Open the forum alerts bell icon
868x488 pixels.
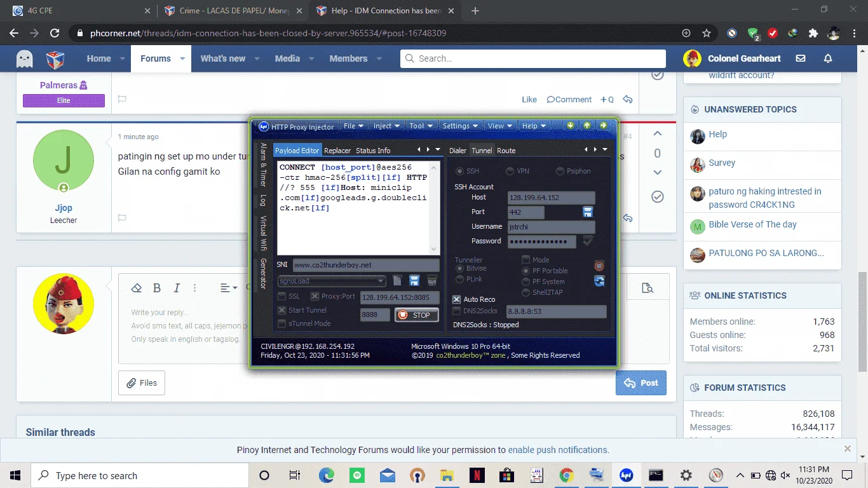[828, 58]
